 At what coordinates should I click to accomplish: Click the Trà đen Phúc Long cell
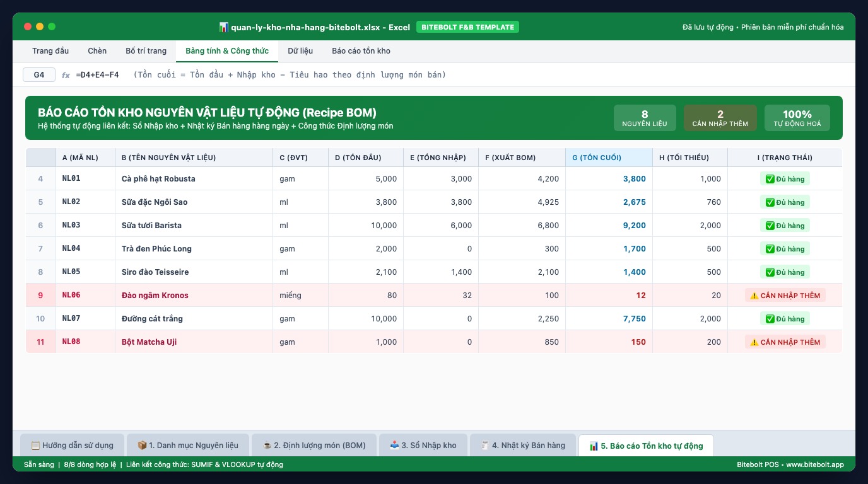coord(194,248)
